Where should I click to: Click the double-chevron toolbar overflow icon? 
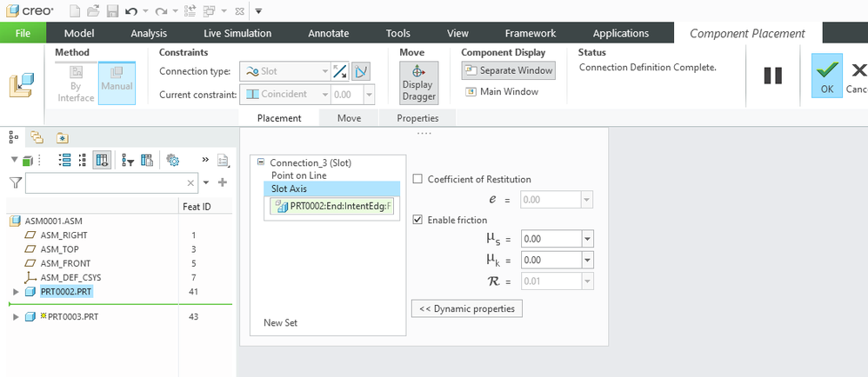point(205,160)
